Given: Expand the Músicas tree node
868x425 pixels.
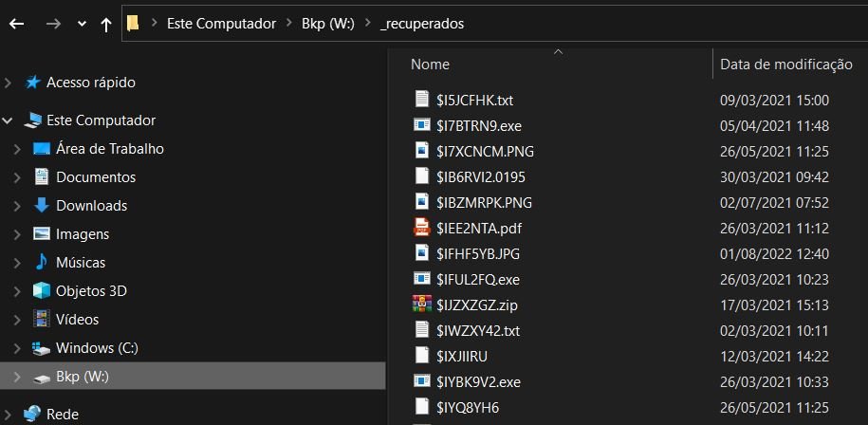Looking at the screenshot, I should click(x=17, y=263).
